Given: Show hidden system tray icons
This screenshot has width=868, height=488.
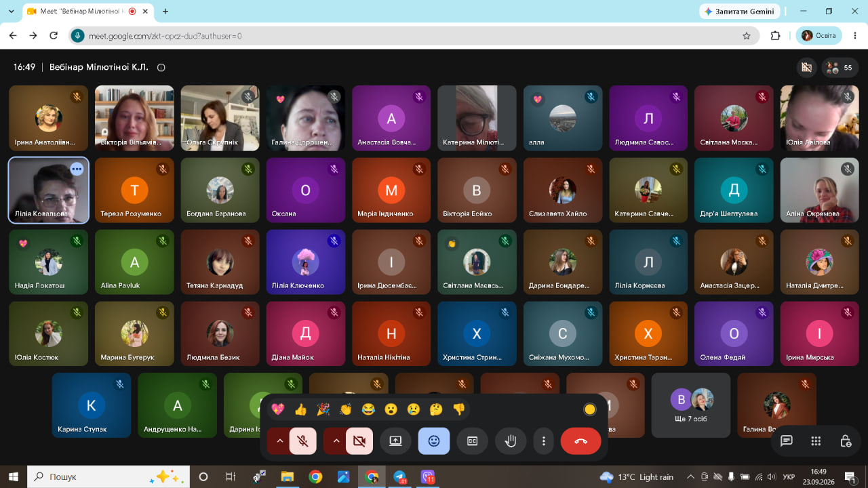Looking at the screenshot, I should pos(691,476).
